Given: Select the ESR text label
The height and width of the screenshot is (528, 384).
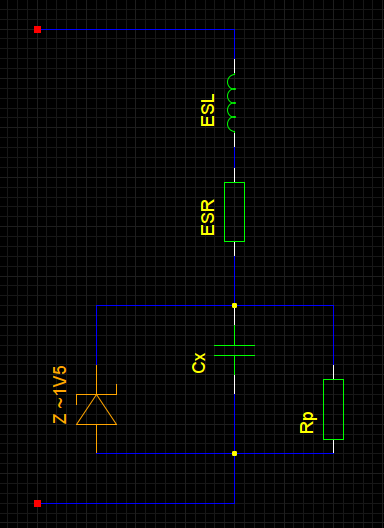Looking at the screenshot, I should click(x=208, y=218).
